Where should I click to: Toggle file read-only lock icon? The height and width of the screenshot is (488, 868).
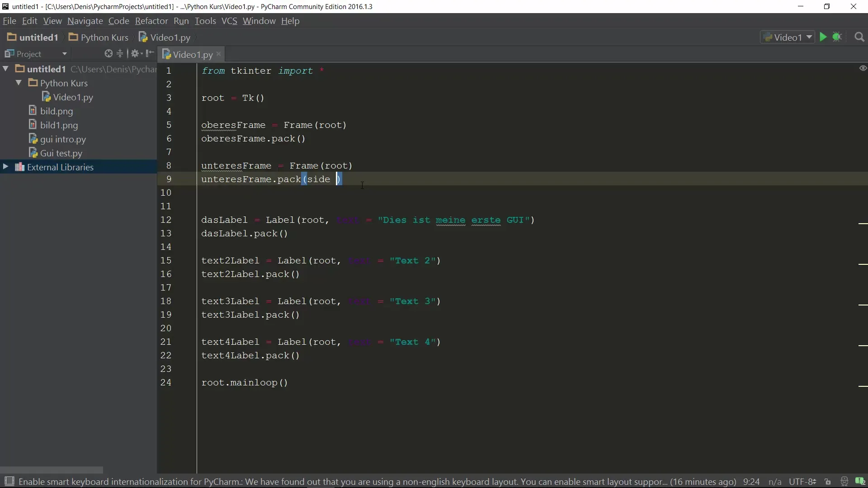pos(828,482)
